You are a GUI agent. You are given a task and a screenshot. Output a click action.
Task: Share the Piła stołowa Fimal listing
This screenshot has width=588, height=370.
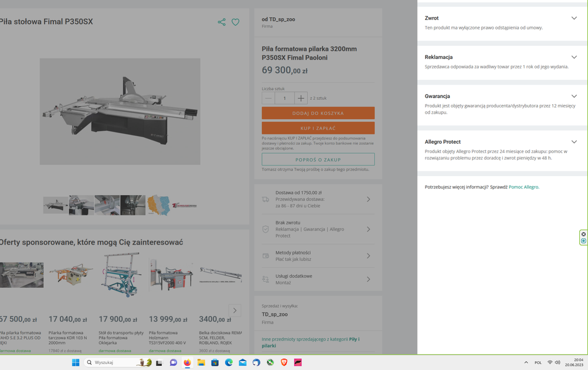point(222,22)
